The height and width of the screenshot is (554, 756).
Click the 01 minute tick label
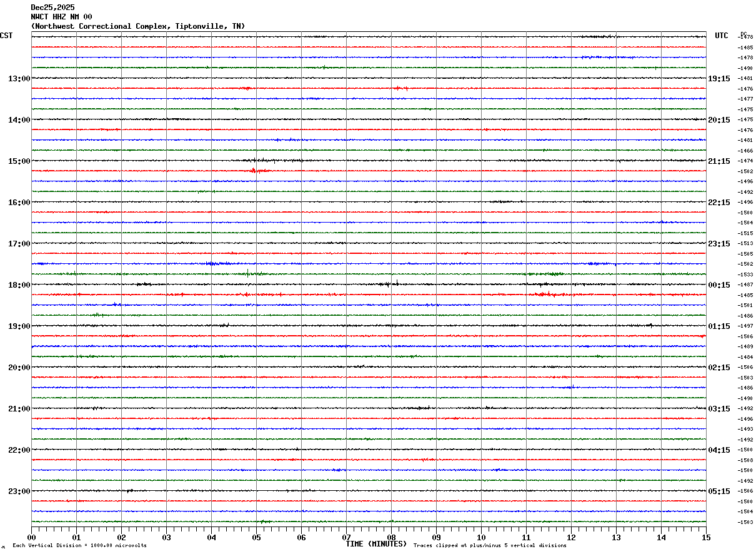(x=76, y=537)
